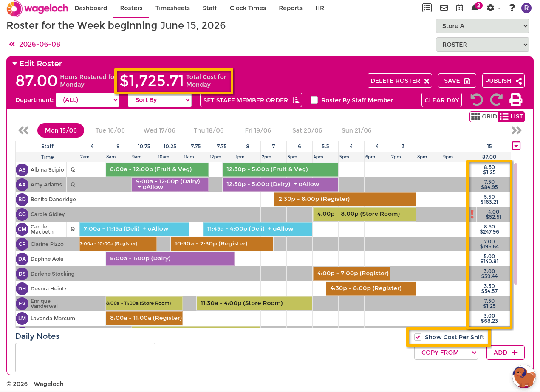The image size is (540, 392).
Task: Open the Department (ALL) dropdown
Action: pyautogui.click(x=88, y=100)
